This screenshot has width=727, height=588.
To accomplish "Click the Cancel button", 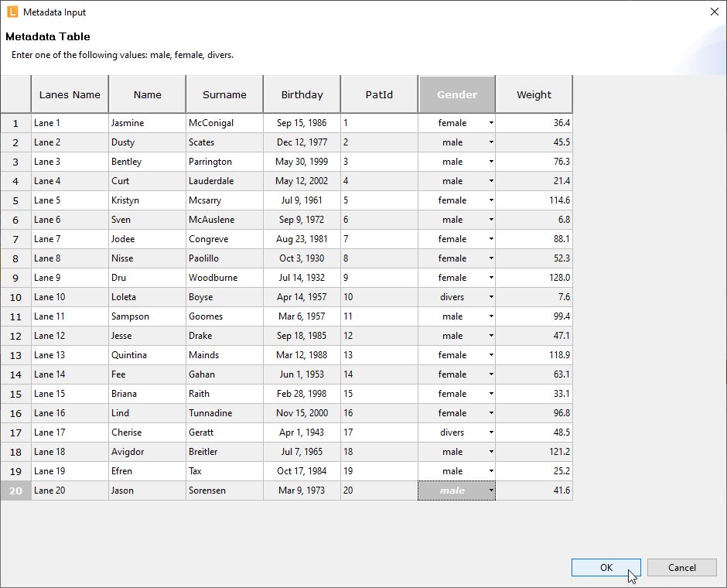I will pyautogui.click(x=681, y=567).
